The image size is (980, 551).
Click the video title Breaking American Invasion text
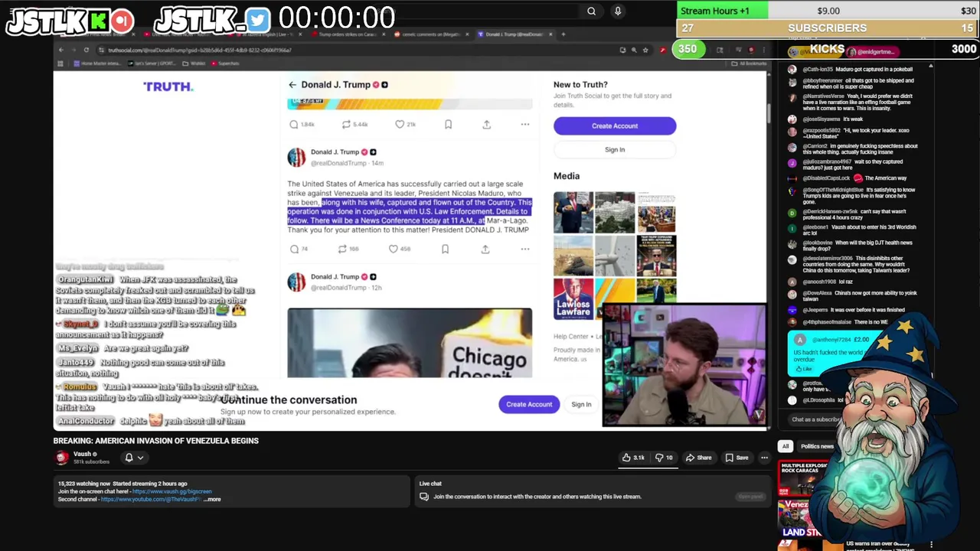pos(156,441)
